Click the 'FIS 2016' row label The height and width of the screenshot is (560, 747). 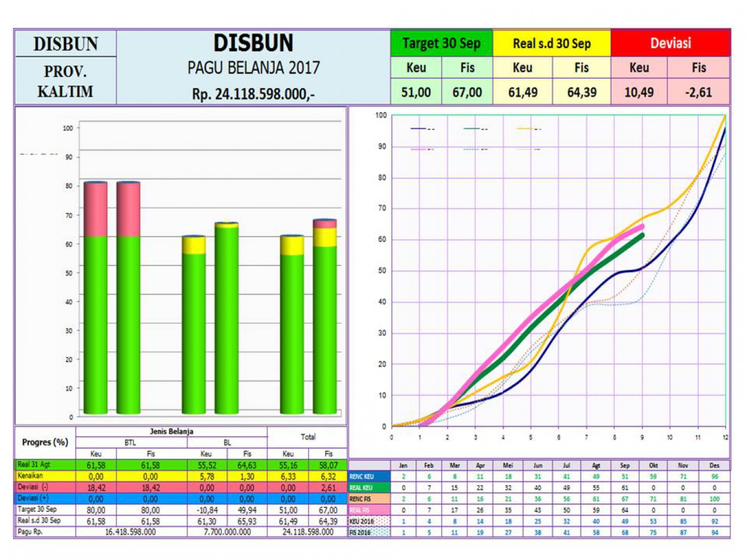coord(369,532)
